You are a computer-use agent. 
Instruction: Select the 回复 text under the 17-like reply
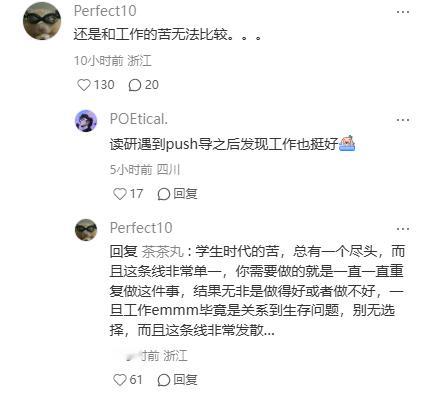coord(185,194)
